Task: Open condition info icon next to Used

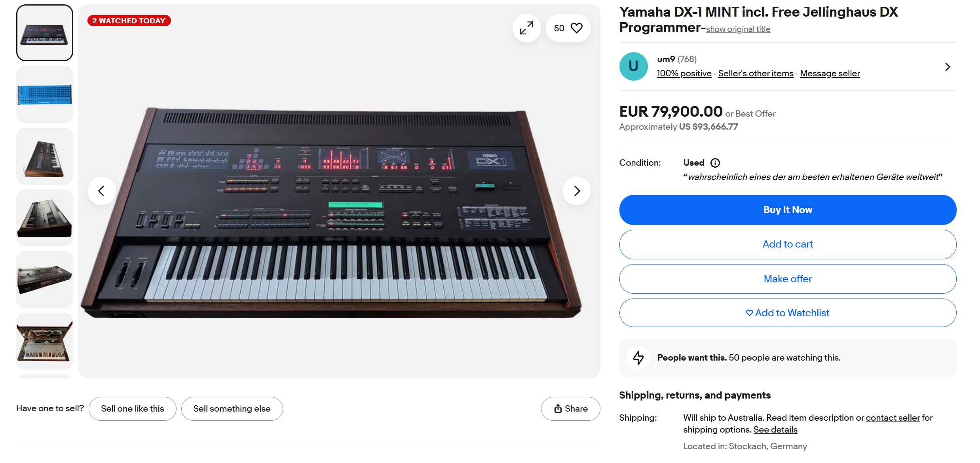Action: coord(715,163)
